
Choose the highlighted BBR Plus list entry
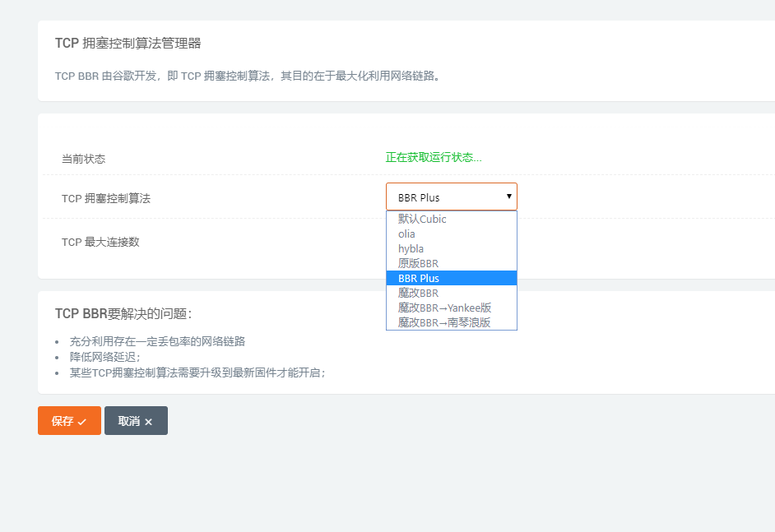419,278
